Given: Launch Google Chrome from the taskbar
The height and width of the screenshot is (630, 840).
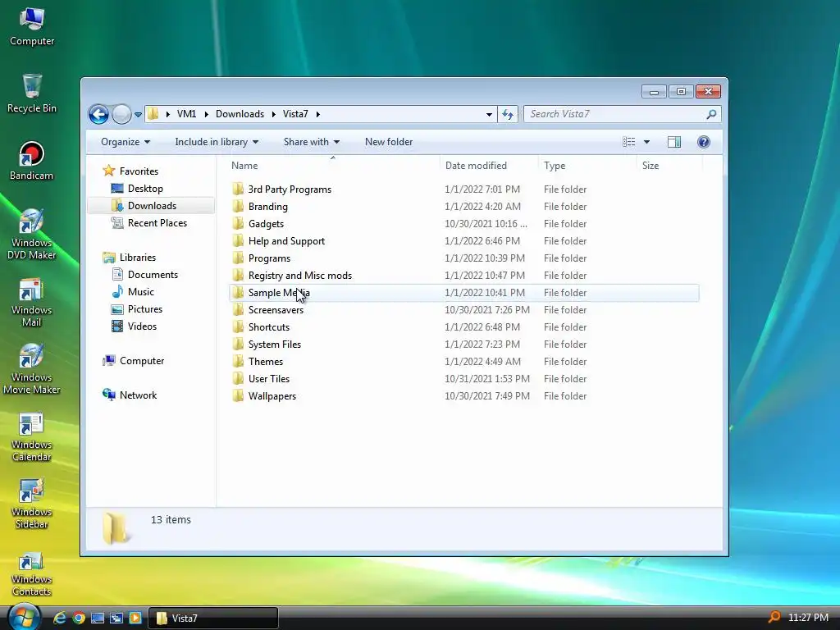Looking at the screenshot, I should pyautogui.click(x=79, y=618).
